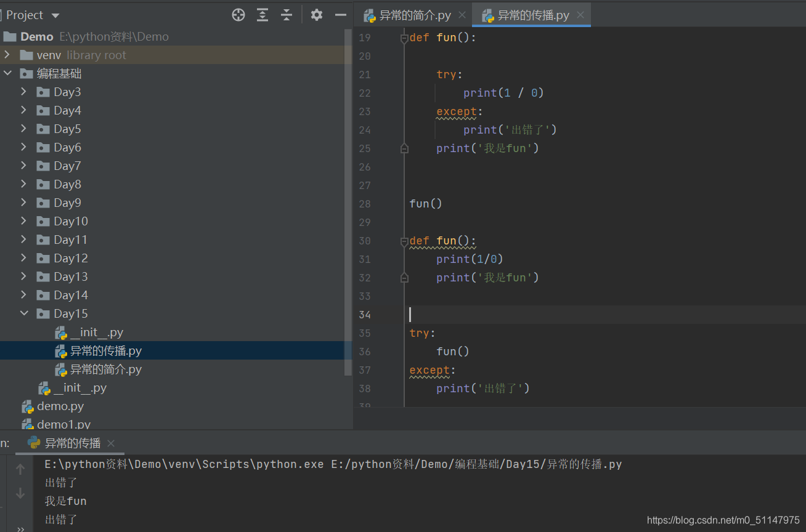Click the down arrow in Run panel

[20, 493]
